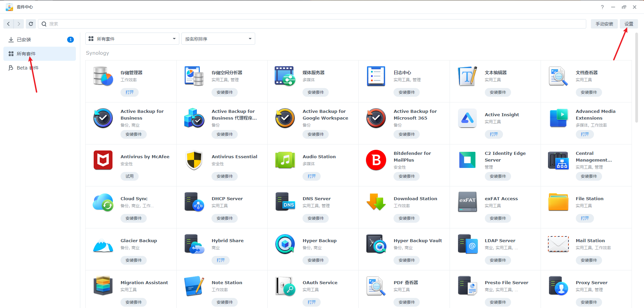Select the Proxy Server icon
The image size is (644, 308).
pyautogui.click(x=558, y=286)
